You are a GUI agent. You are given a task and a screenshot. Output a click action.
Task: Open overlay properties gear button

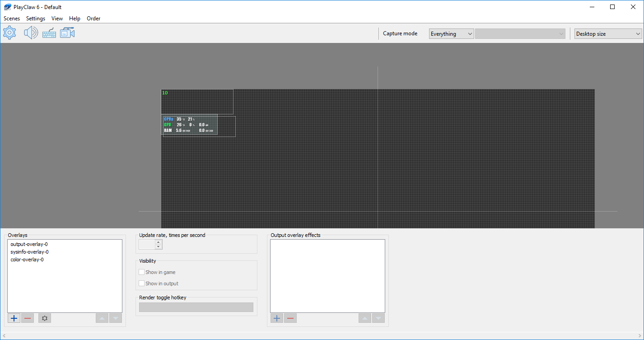[x=44, y=318]
